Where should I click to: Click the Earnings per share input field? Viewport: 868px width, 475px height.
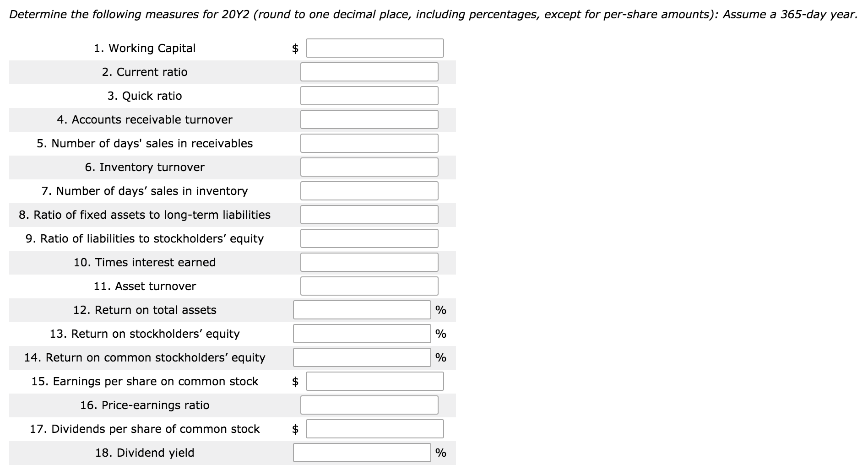click(374, 381)
